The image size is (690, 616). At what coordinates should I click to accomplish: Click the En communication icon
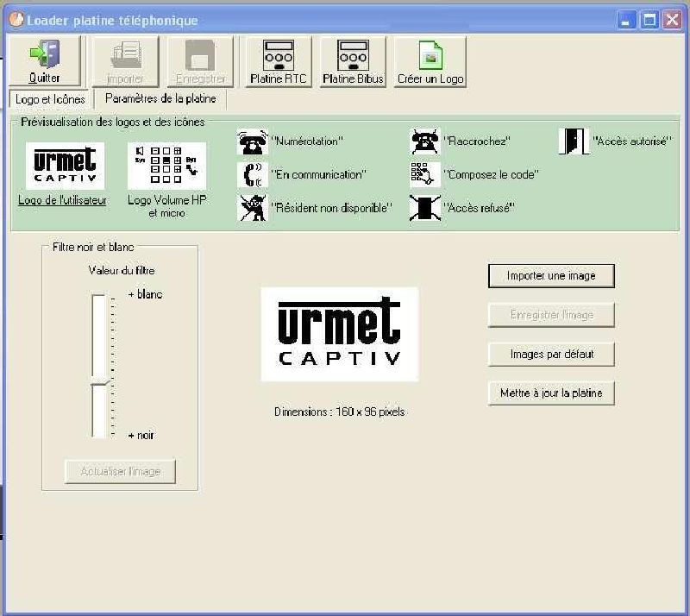coord(251,175)
